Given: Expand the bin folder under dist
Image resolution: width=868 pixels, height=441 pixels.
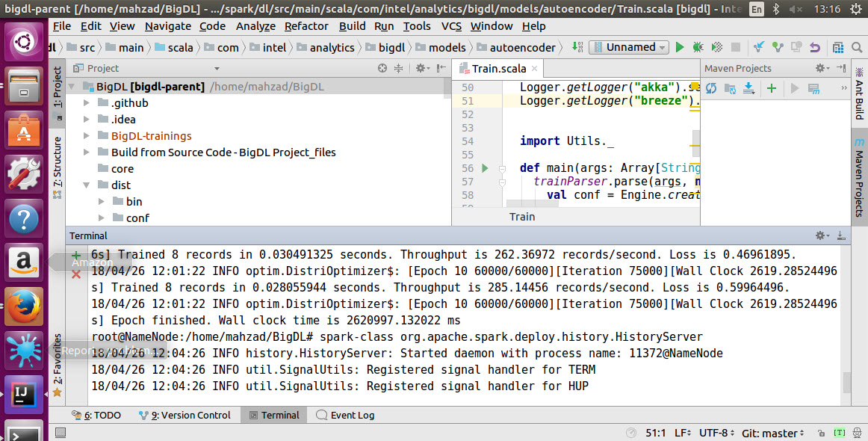Looking at the screenshot, I should [x=102, y=202].
